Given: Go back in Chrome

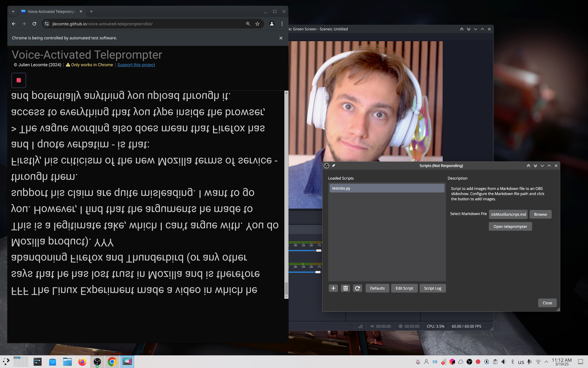Looking at the screenshot, I should point(14,24).
